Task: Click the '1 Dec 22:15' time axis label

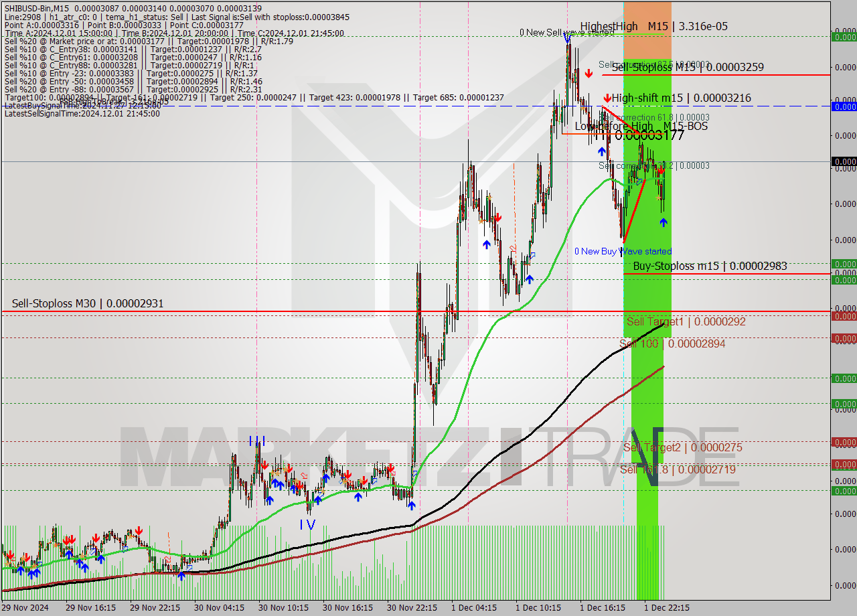Action: tap(667, 608)
